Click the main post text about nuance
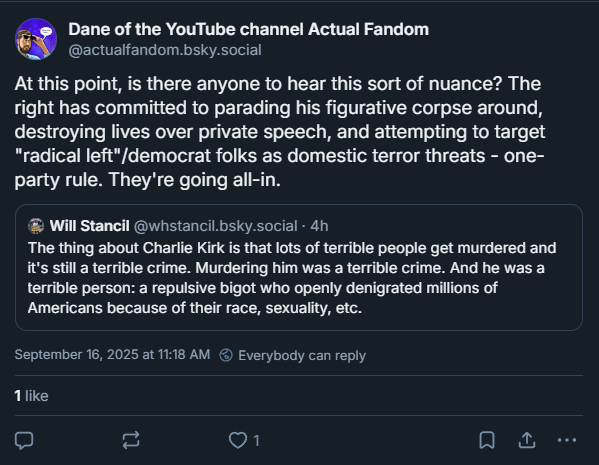Viewport: 599px width, 465px height. (280, 132)
